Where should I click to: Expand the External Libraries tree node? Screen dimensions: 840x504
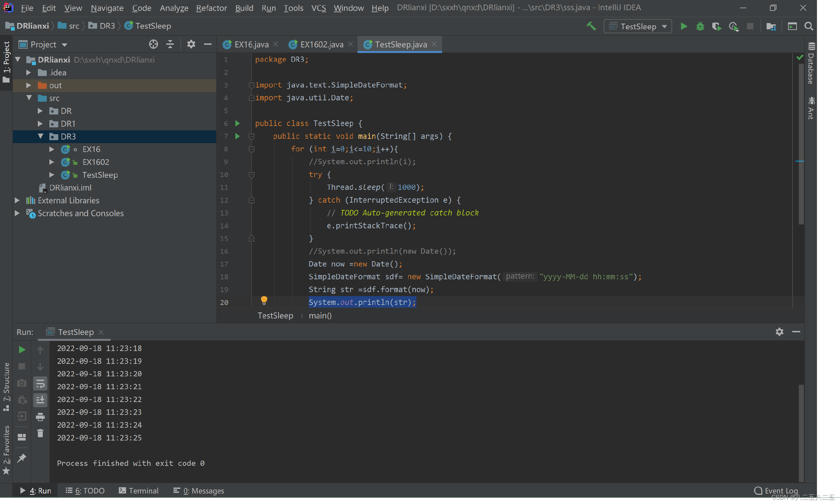coord(17,200)
